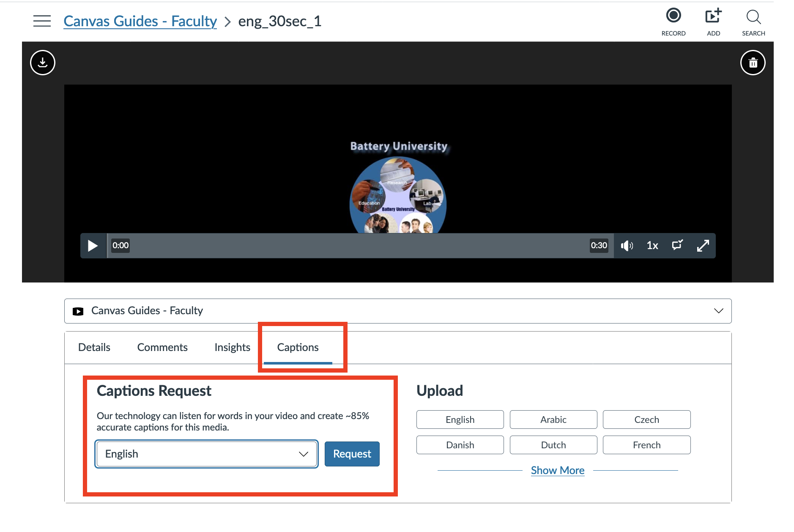794x532 pixels.
Task: Click Show More upload languages
Action: coord(557,470)
